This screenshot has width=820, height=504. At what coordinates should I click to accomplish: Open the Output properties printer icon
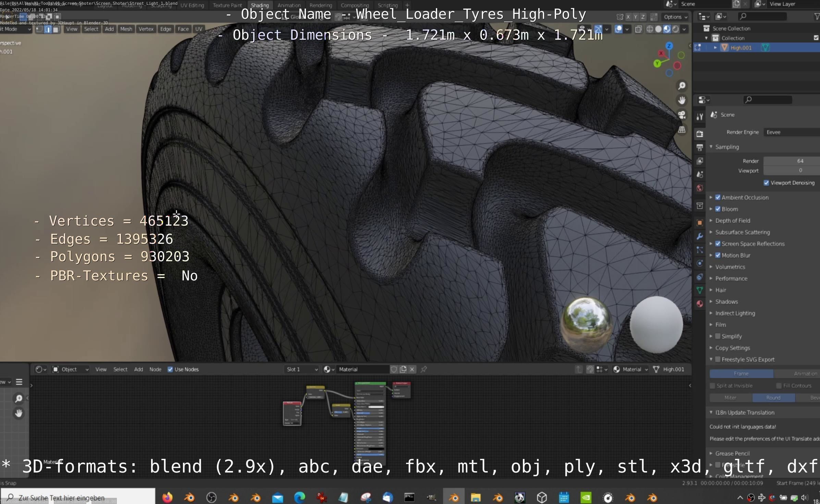tap(700, 148)
